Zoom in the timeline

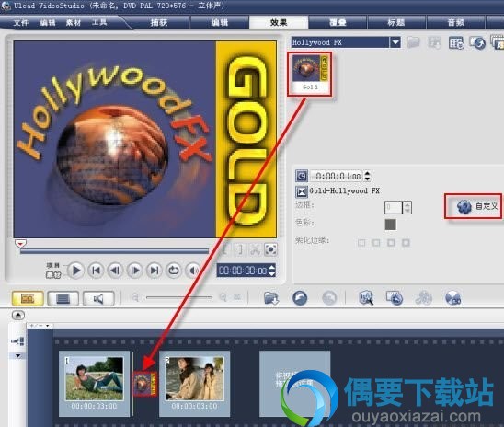223,297
